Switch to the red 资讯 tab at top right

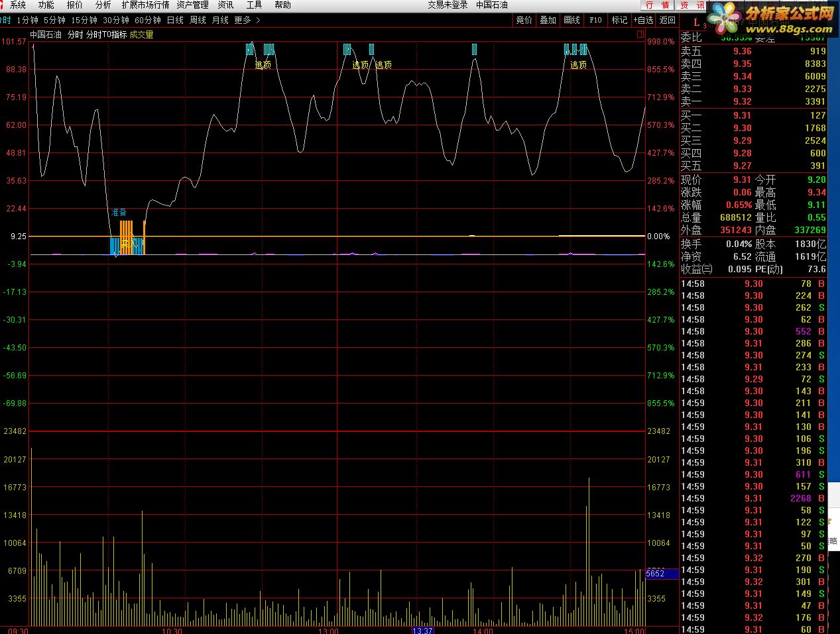692,5
